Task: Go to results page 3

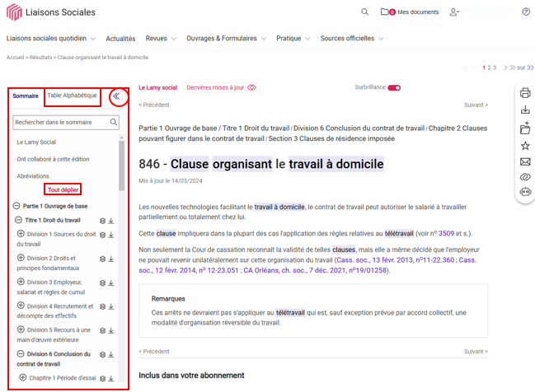Action: click(495, 68)
